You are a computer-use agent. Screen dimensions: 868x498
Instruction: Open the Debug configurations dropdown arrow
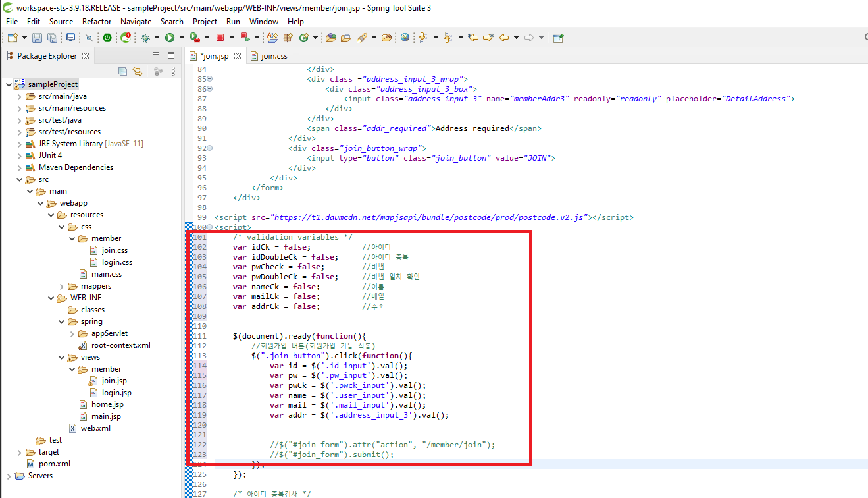click(x=157, y=38)
